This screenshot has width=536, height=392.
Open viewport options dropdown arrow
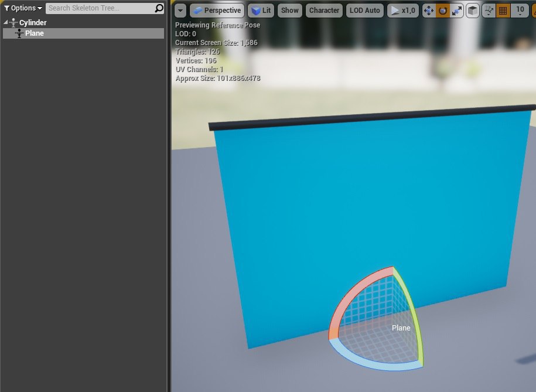[x=180, y=11]
